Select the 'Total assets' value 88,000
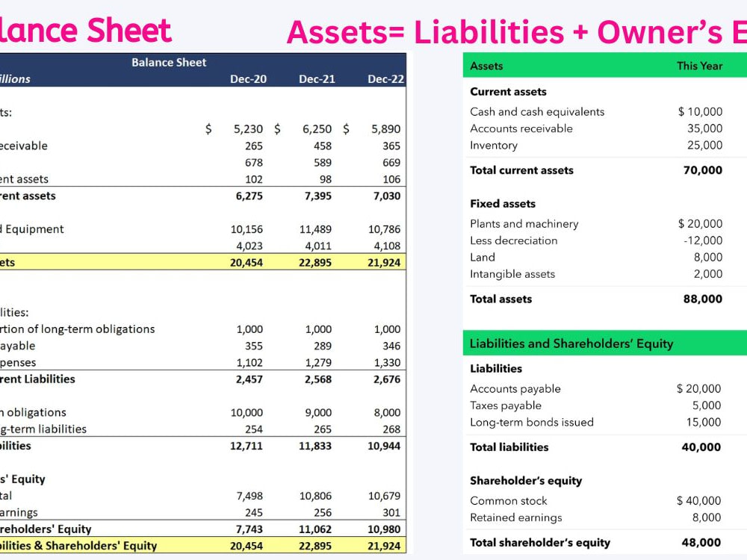 702,299
